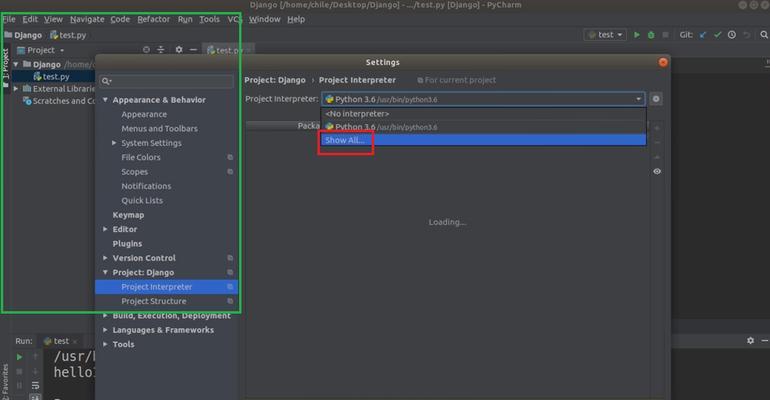The image size is (770, 400).
Task: Click interpreter settings gear beside dropdown
Action: point(656,99)
